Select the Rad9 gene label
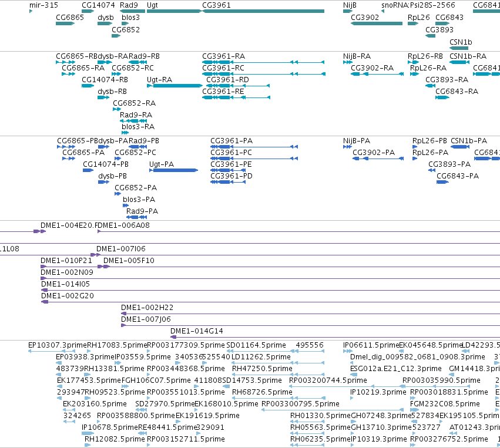The height and width of the screenshot is (448, 500). click(129, 5)
